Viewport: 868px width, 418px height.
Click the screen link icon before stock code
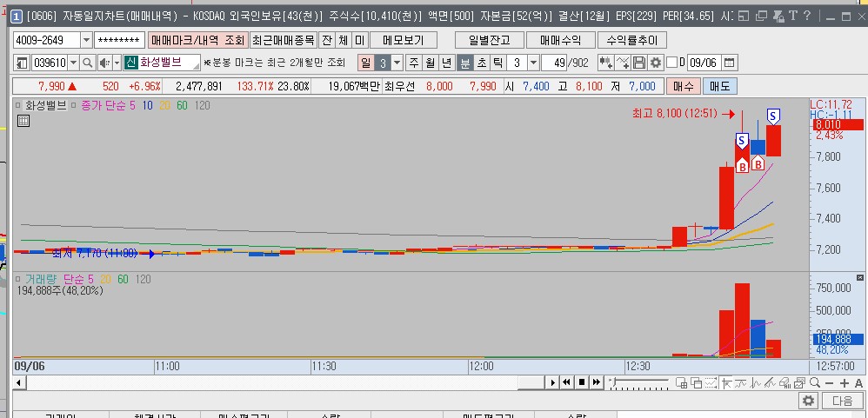tap(22, 63)
